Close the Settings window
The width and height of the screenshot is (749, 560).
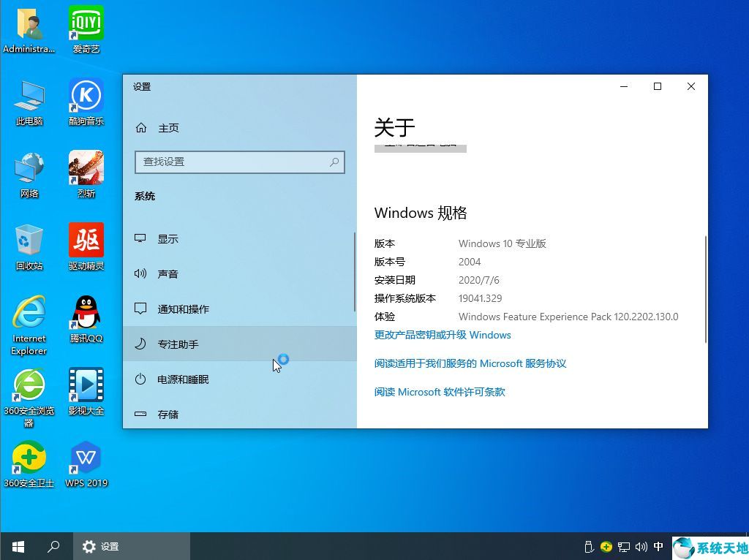pyautogui.click(x=690, y=86)
